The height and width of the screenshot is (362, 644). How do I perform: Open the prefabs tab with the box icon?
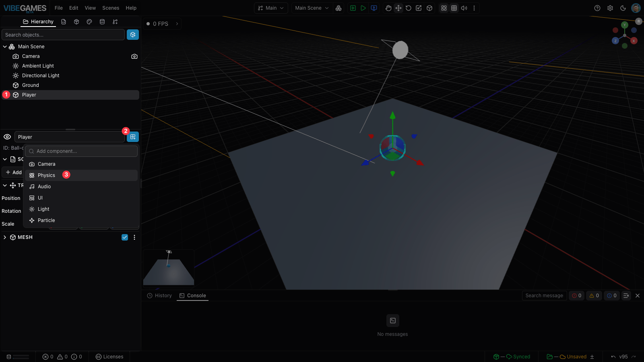coord(76,22)
